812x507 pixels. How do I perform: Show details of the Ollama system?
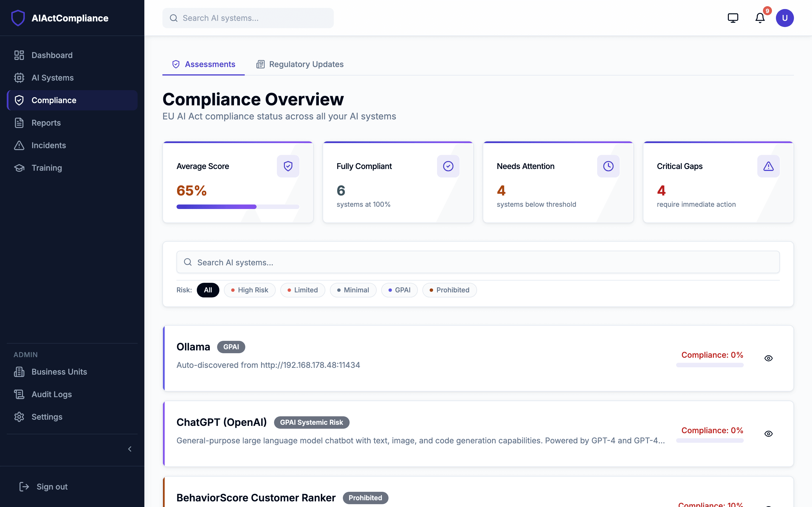click(x=768, y=358)
